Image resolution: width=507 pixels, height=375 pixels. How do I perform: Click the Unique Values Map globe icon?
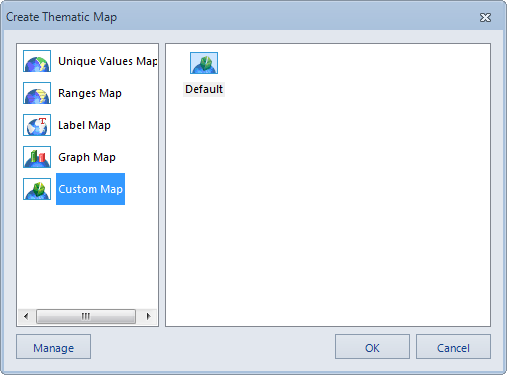37,61
